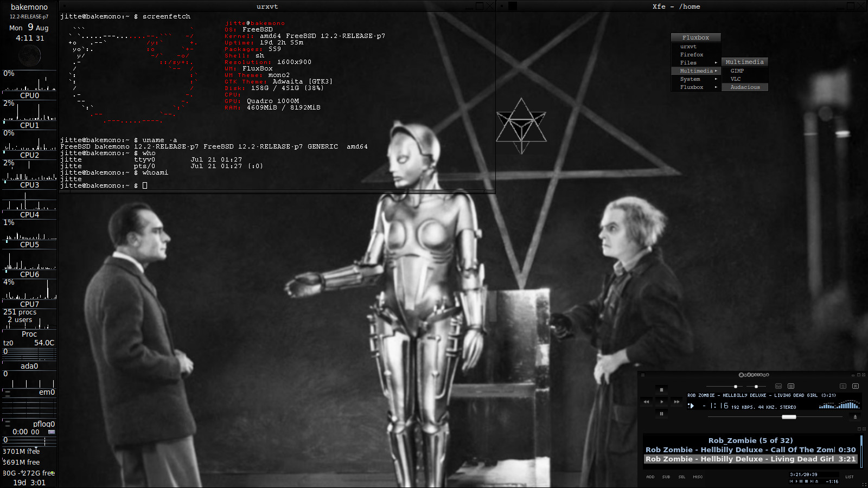Click the MISC playlist button

pos(698,477)
